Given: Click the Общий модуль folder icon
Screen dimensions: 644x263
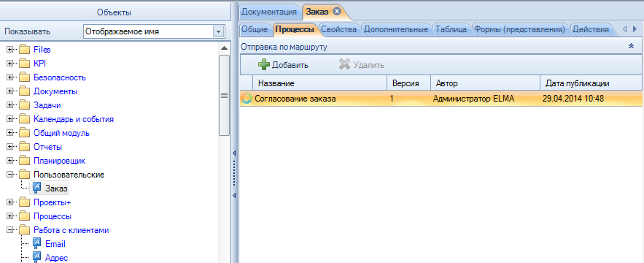Looking at the screenshot, I should point(25,133).
